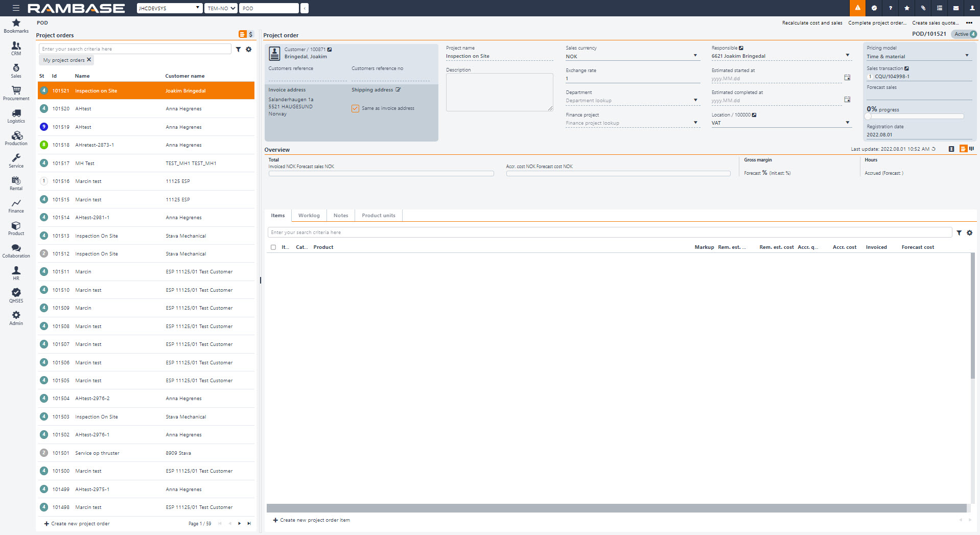Expand the Location VAT dropdown
The image size is (980, 535).
point(847,123)
